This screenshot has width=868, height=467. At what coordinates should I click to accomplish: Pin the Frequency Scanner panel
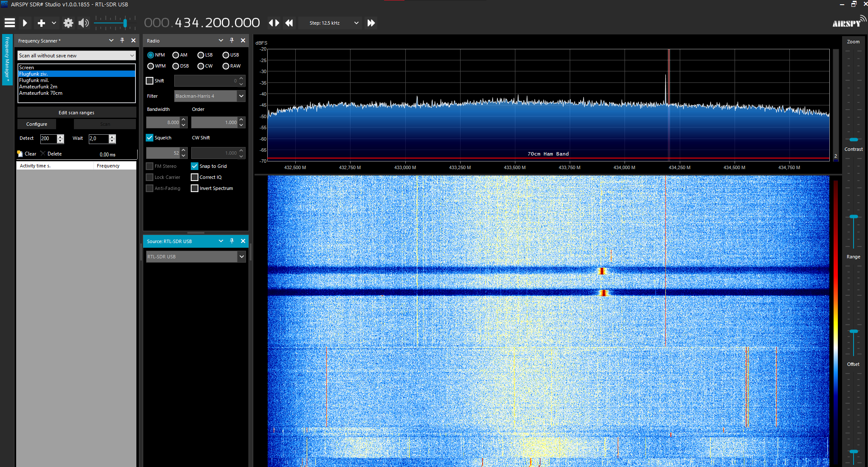[x=122, y=40]
